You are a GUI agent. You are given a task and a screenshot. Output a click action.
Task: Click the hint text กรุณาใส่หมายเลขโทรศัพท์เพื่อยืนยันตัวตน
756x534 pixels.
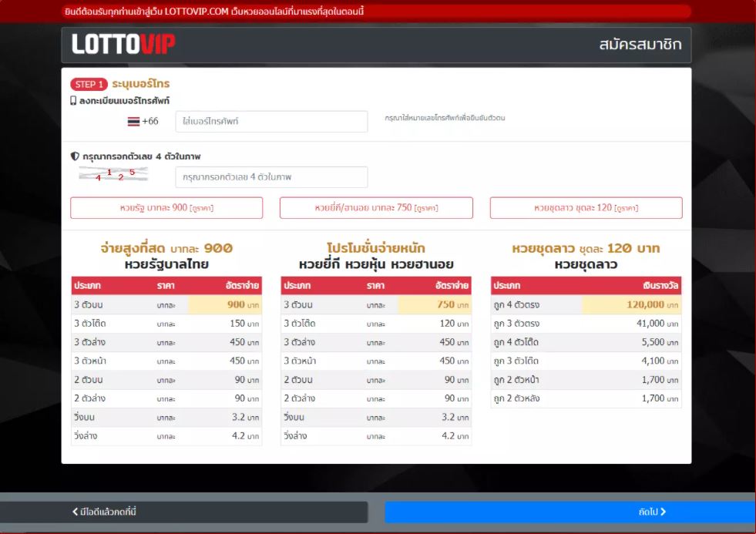click(x=445, y=118)
